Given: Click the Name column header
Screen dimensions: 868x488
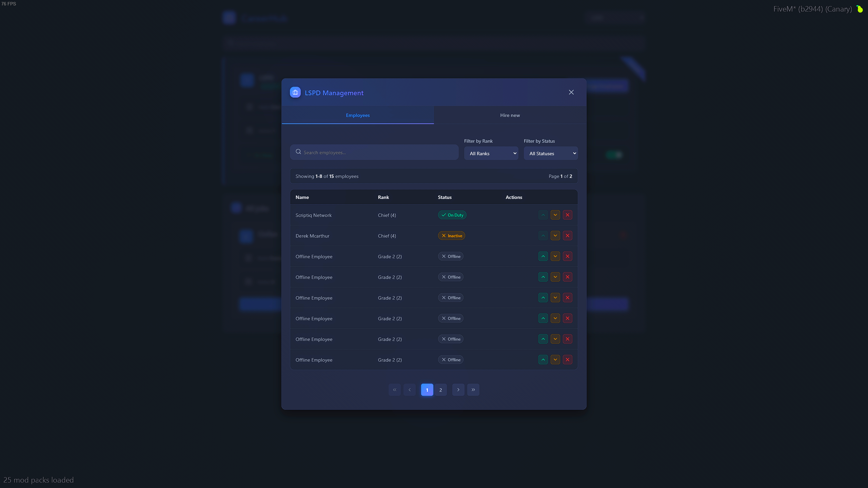Looking at the screenshot, I should [x=302, y=197].
